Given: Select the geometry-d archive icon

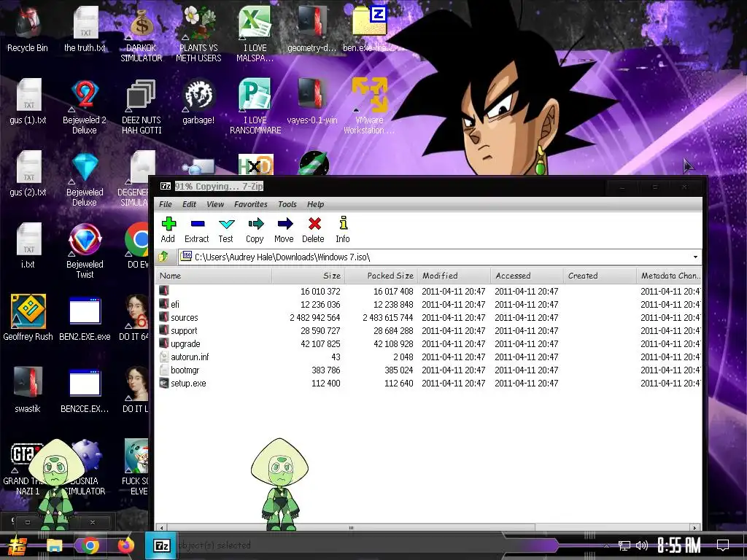Looking at the screenshot, I should (312, 29).
